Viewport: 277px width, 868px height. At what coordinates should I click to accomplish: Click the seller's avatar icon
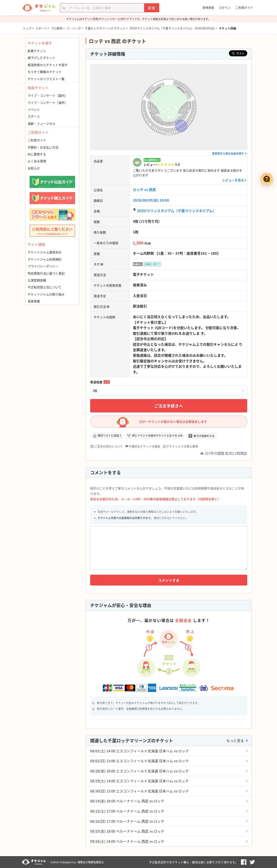click(137, 163)
